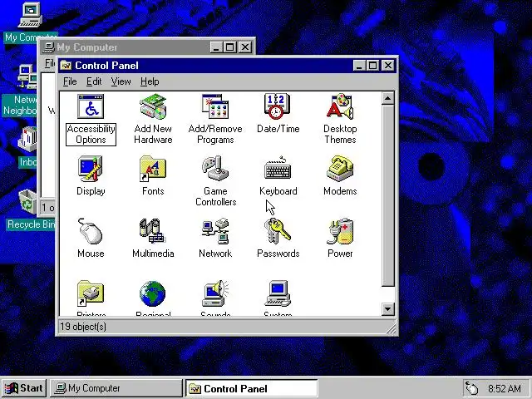Click the Start button
Image resolution: width=532 pixels, height=399 pixels.
[x=24, y=388]
